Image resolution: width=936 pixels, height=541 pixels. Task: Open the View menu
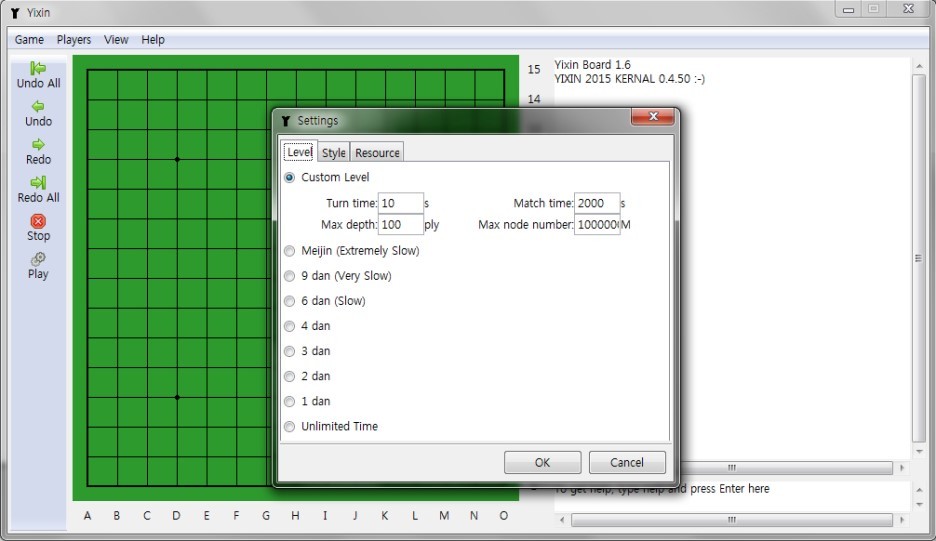(116, 39)
